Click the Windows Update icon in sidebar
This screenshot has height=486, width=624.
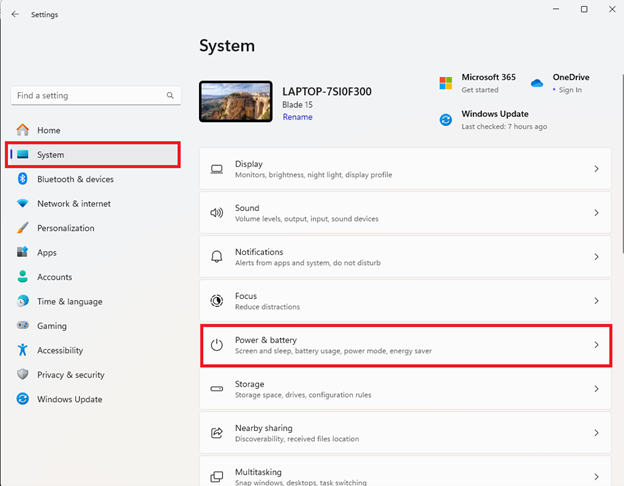(x=23, y=399)
